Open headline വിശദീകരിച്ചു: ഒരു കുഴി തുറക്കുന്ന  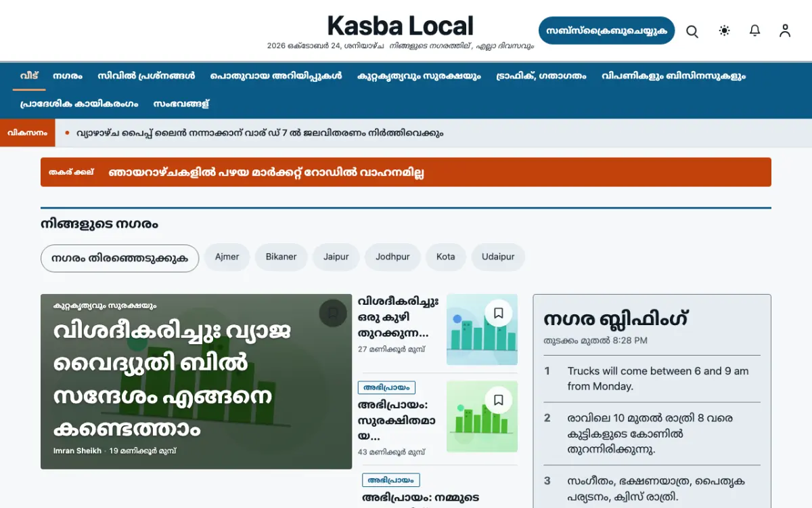point(399,317)
